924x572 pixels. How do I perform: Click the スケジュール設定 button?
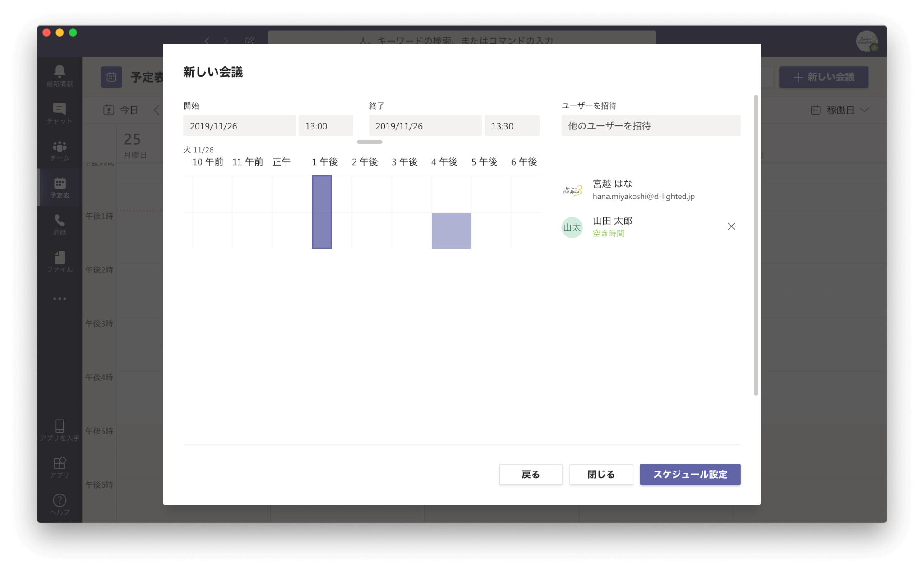click(x=690, y=474)
